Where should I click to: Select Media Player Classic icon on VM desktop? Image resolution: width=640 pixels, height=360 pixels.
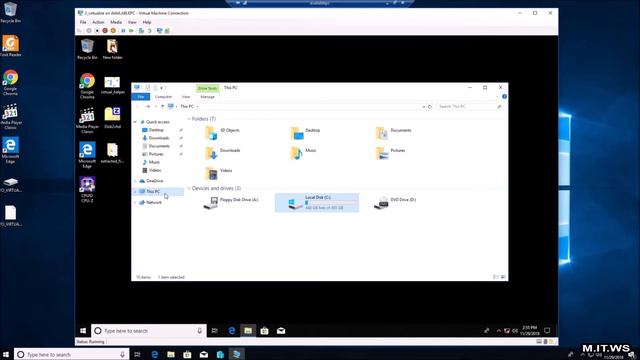[87, 121]
